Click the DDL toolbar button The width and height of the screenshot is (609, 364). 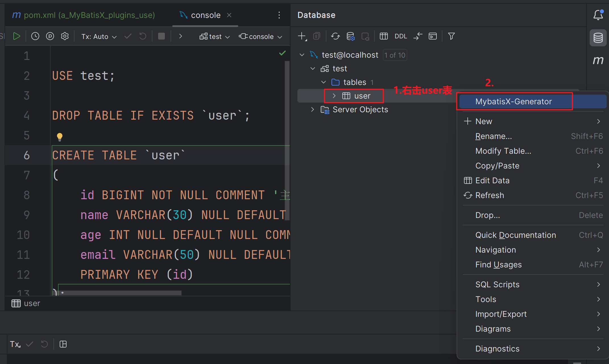pos(401,36)
